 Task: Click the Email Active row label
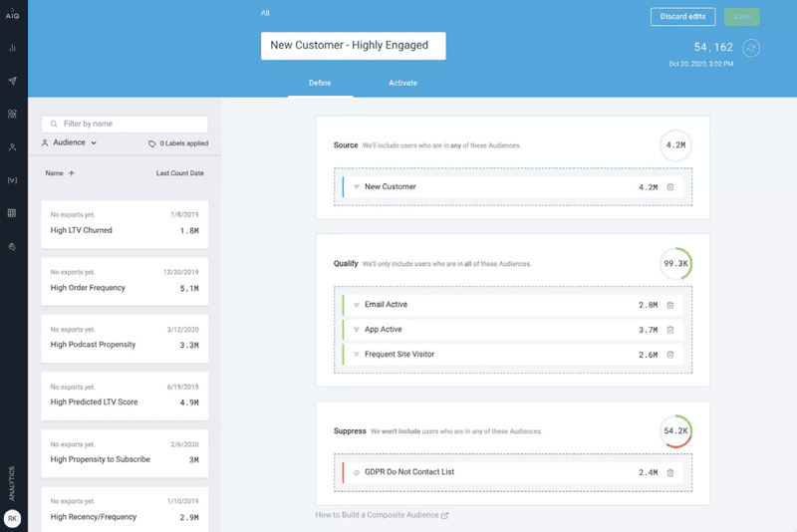386,305
